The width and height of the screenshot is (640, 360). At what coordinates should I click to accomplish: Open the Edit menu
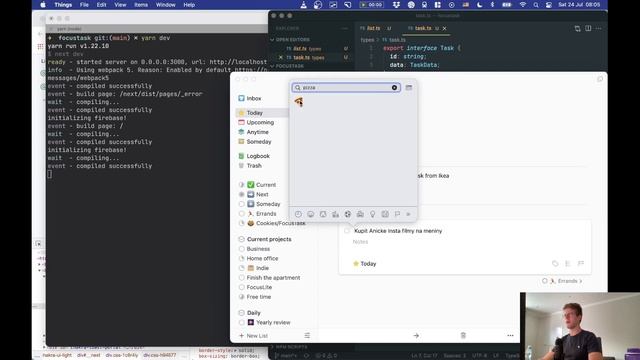click(x=101, y=5)
